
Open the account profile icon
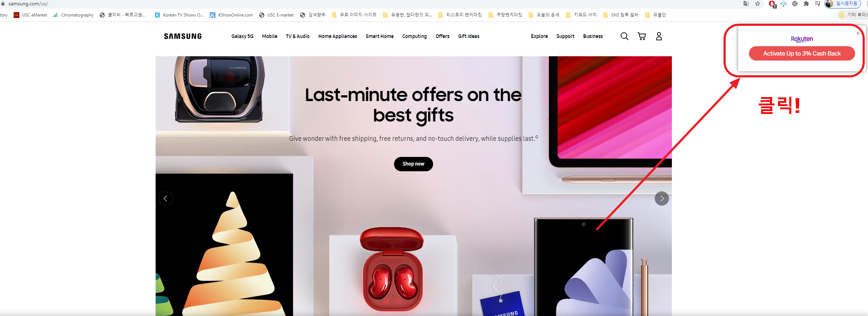[x=659, y=36]
